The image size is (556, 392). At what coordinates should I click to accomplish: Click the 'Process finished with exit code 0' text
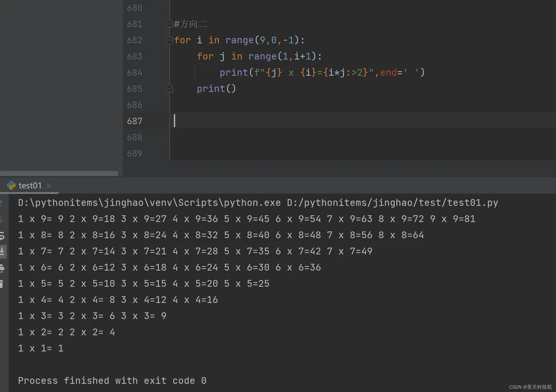click(x=112, y=380)
